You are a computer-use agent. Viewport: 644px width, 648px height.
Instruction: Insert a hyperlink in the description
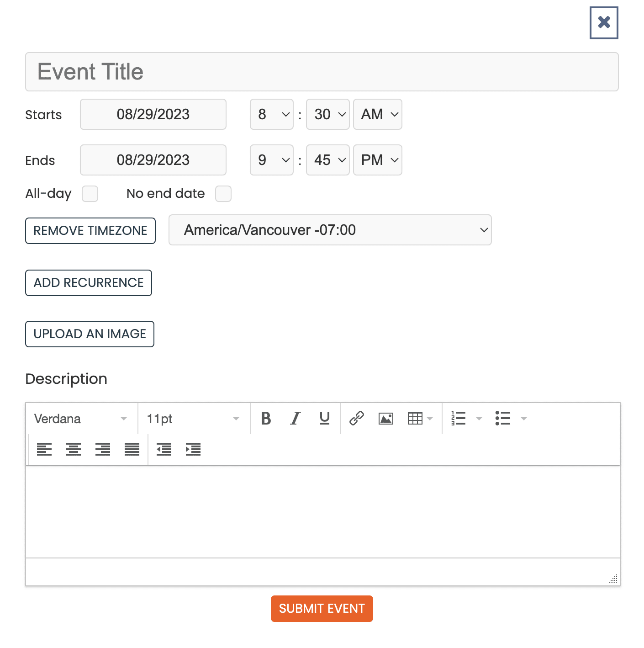click(x=356, y=418)
